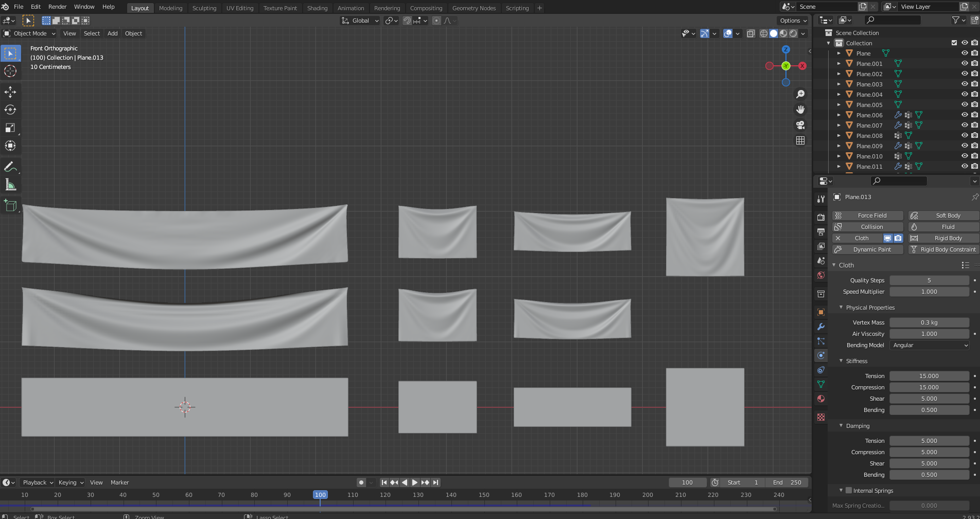
Task: Open the Playback dropdown in timeline
Action: 38,482
